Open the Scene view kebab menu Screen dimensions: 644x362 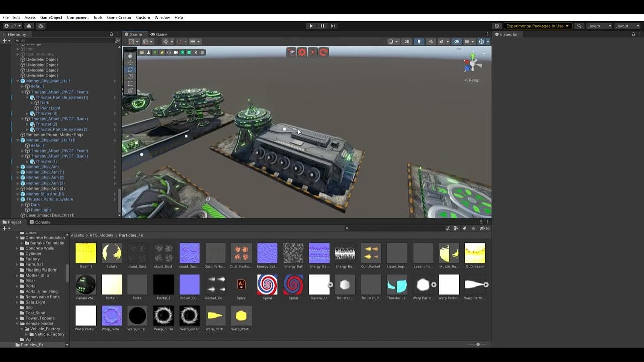(x=487, y=34)
